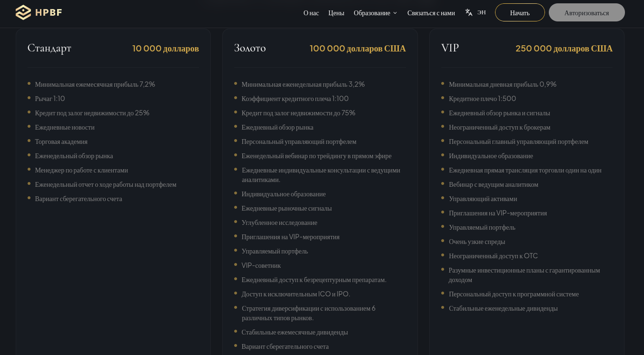The height and width of the screenshot is (355, 644).
Task: Open Связаться с нами in navigation
Action: click(x=431, y=13)
